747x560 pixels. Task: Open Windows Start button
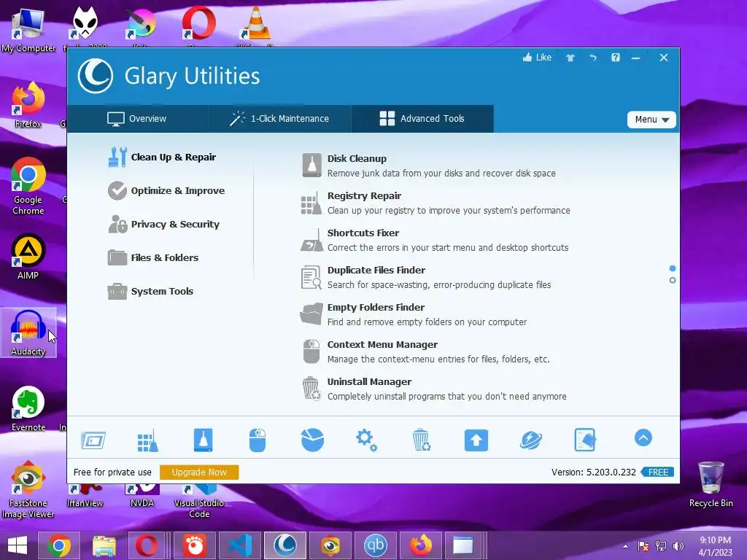pyautogui.click(x=18, y=545)
